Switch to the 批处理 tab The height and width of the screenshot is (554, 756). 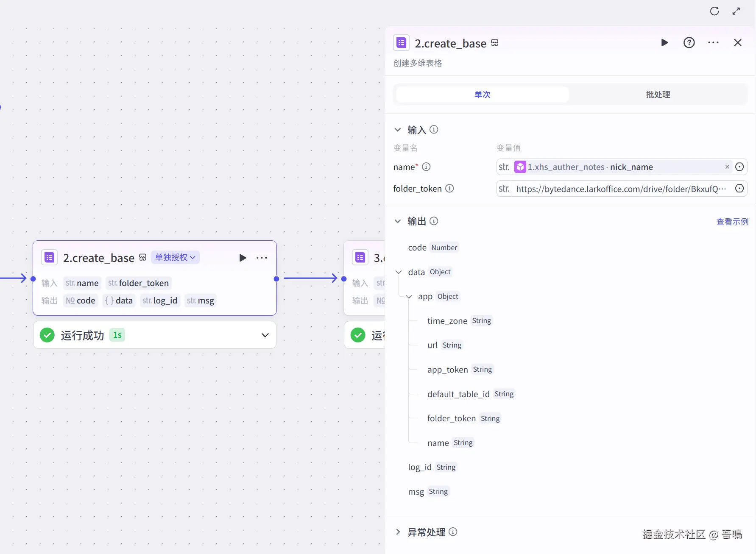coord(658,95)
